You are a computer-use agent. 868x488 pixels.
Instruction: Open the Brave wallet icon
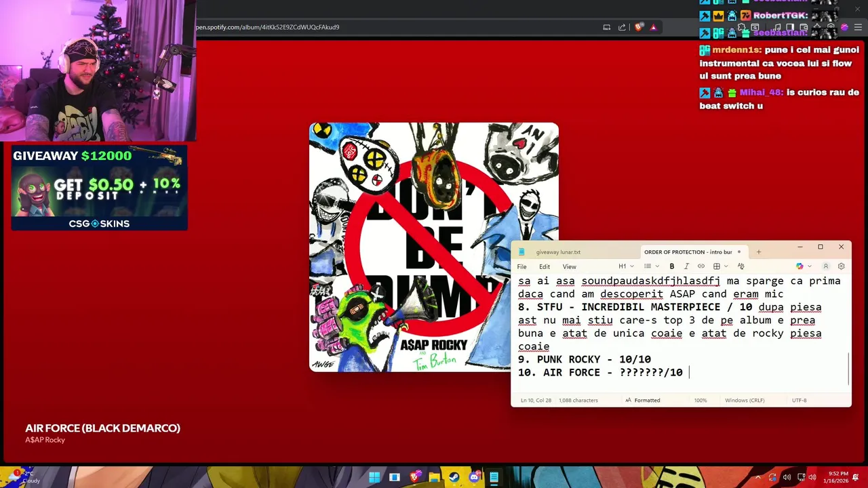[804, 27]
